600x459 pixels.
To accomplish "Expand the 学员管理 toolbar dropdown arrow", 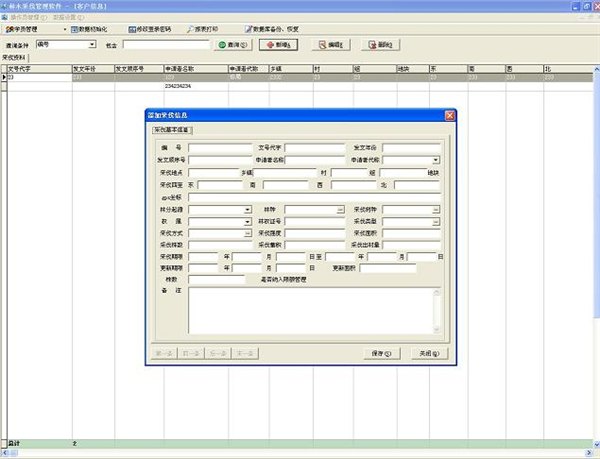I will point(65,29).
